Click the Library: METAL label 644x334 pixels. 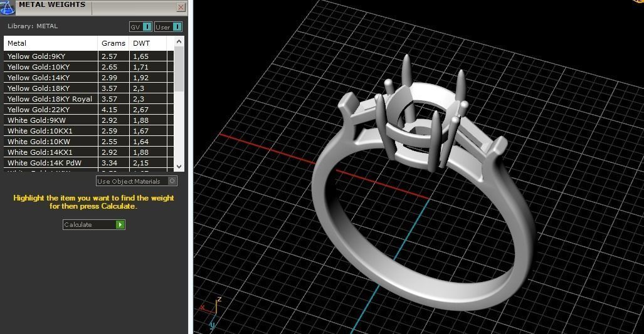[33, 26]
